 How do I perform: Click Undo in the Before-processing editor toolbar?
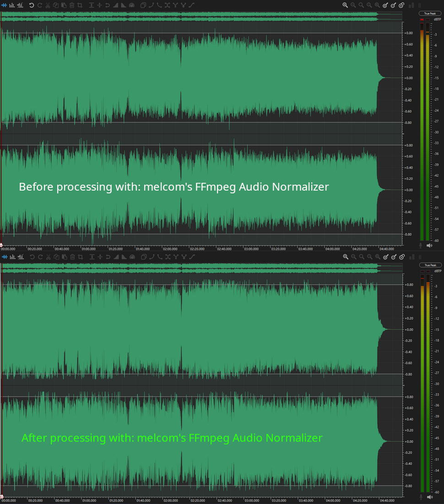32,5
